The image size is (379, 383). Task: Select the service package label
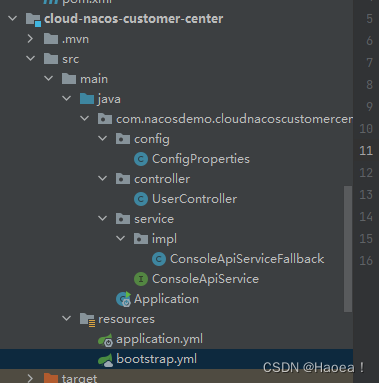pos(154,219)
